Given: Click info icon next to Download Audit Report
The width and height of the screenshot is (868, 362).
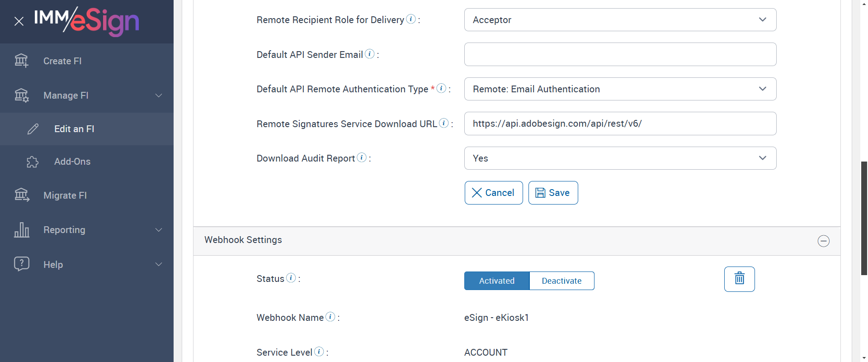Looking at the screenshot, I should 362,157.
